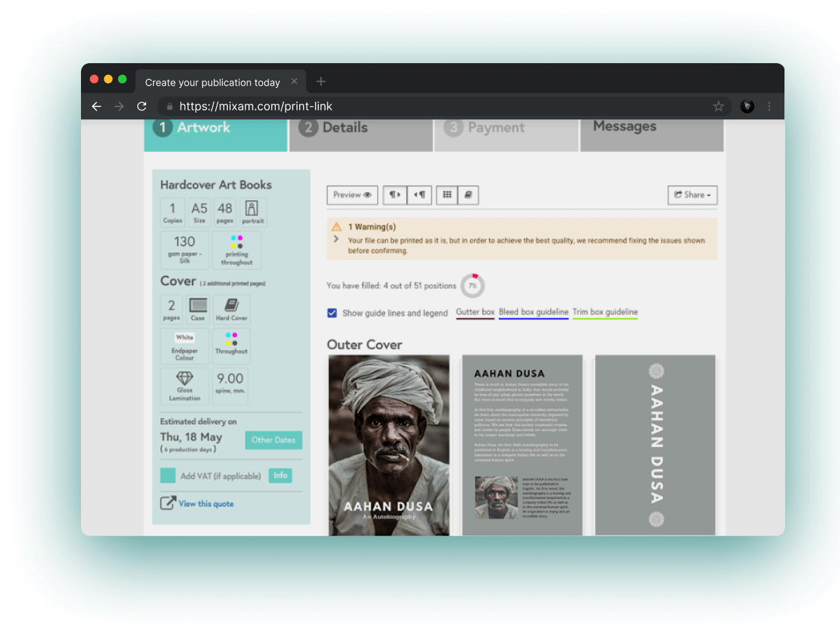Tick the Add VAT checkbox
This screenshot has height=635, width=840.
click(x=167, y=476)
